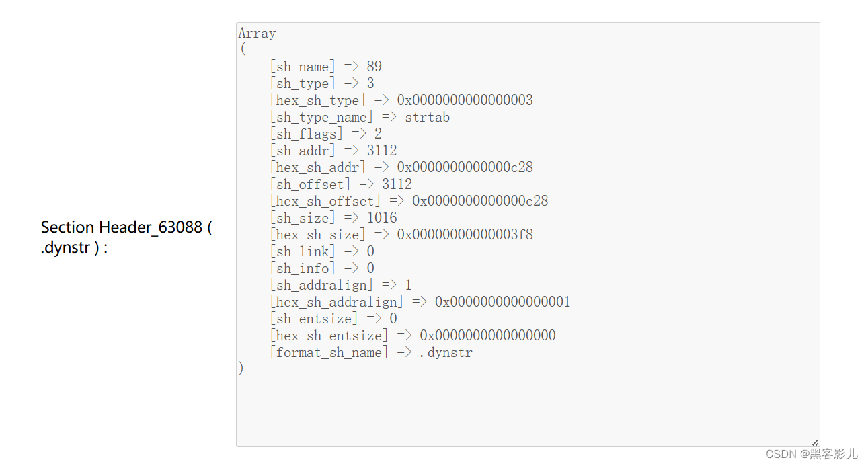Click the [sh_size] => 1016 line
The width and height of the screenshot is (868, 466).
[x=333, y=218]
